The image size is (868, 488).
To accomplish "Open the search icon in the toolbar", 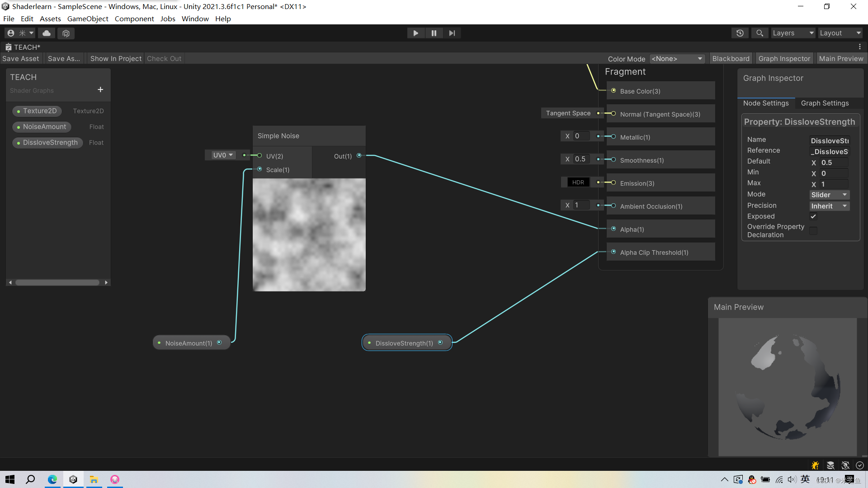I will click(759, 33).
